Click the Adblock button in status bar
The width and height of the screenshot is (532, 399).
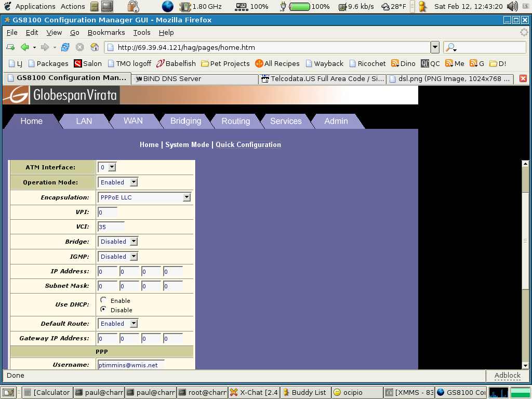(x=507, y=375)
